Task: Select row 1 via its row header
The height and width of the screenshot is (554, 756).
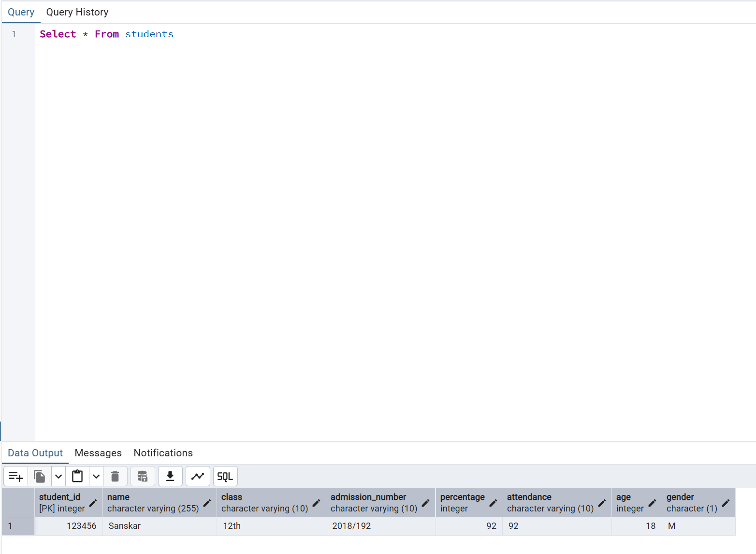Action: [x=18, y=526]
